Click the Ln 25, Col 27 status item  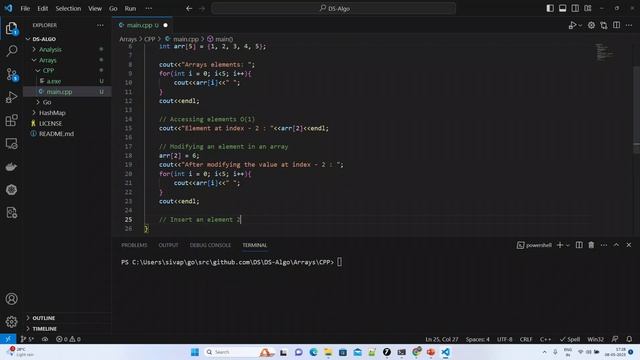[442, 339]
